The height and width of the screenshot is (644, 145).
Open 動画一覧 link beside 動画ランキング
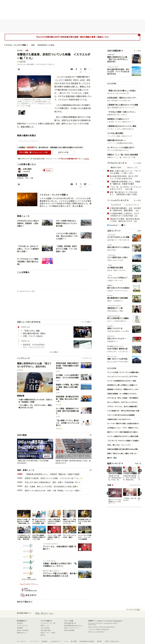tap(138, 463)
